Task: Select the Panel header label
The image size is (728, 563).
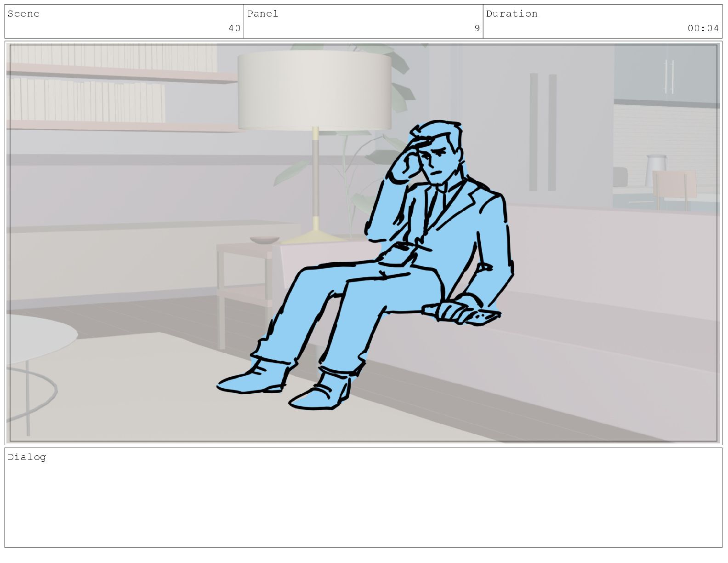Action: click(x=262, y=14)
